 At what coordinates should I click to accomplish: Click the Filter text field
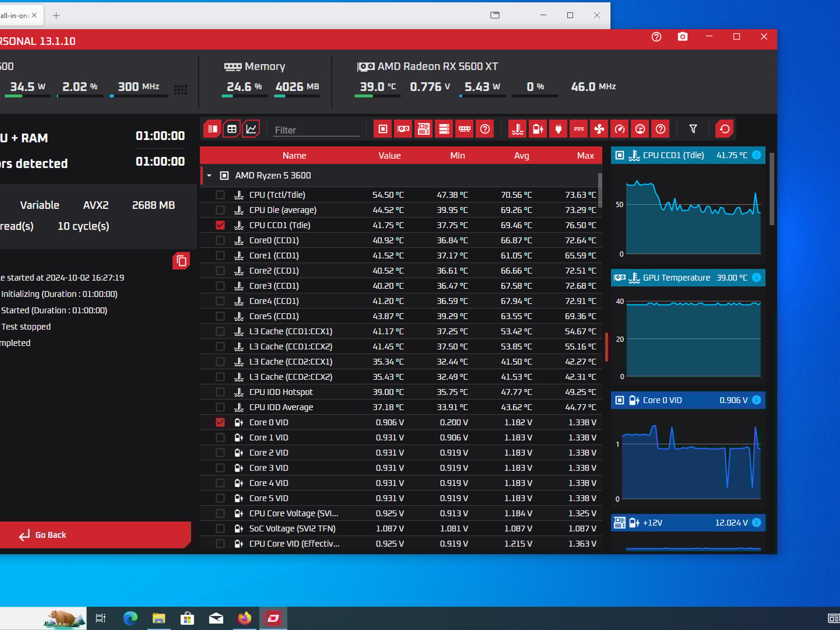point(316,130)
